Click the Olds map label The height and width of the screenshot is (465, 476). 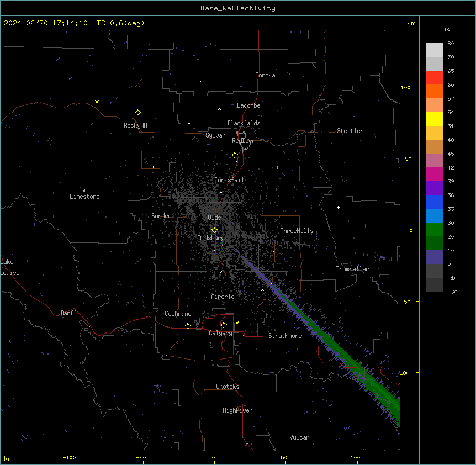coord(214,218)
